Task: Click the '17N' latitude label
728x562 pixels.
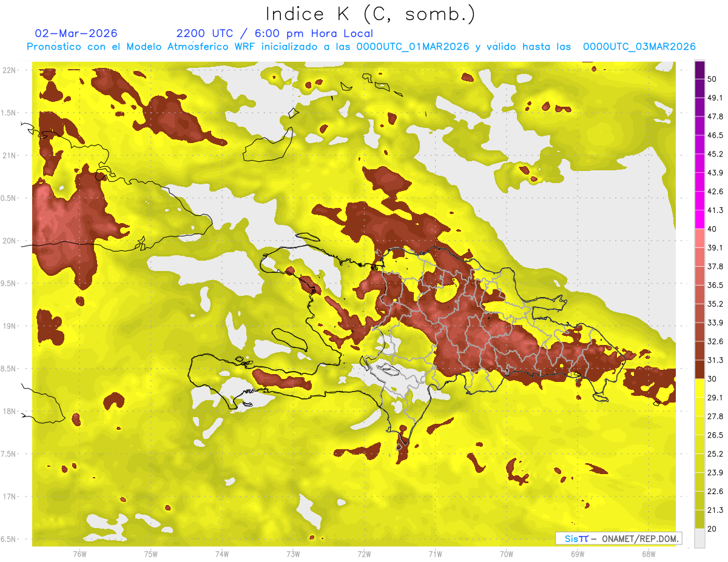Action: (x=10, y=497)
